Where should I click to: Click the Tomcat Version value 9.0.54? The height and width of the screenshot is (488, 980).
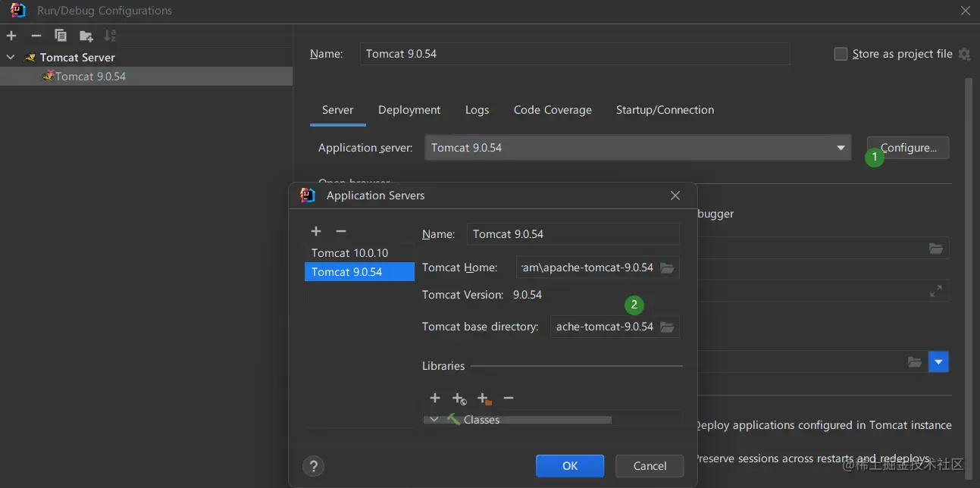528,295
